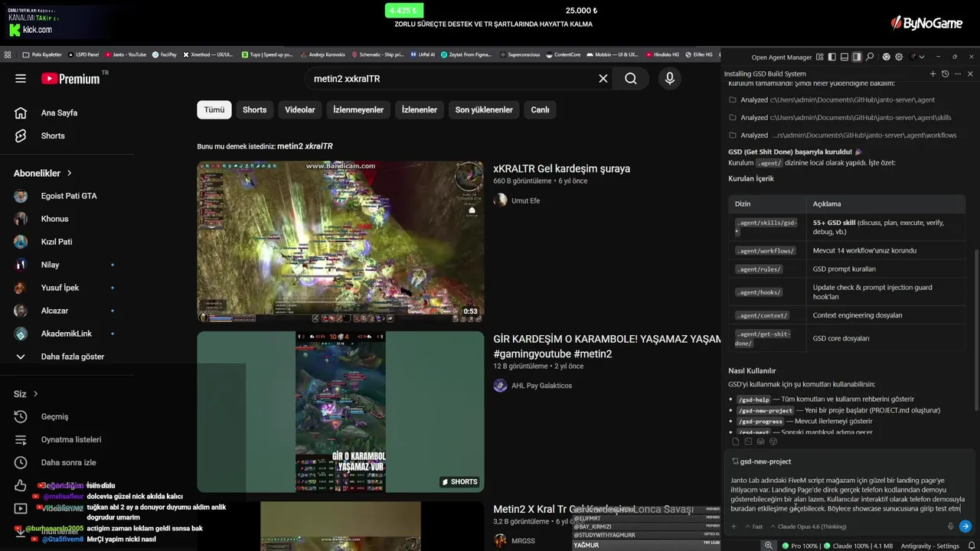Select the İzlenenler filter chip
This screenshot has width=980, height=551.
pyautogui.click(x=420, y=109)
